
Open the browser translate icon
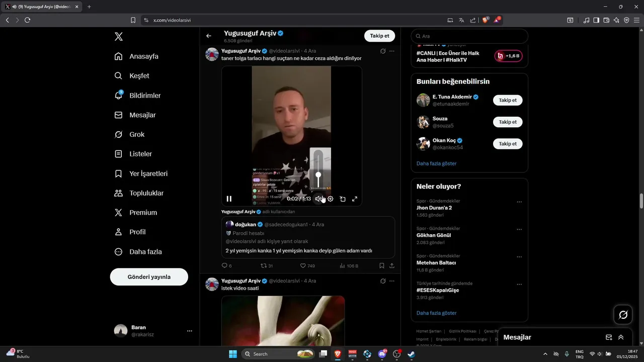(x=461, y=20)
